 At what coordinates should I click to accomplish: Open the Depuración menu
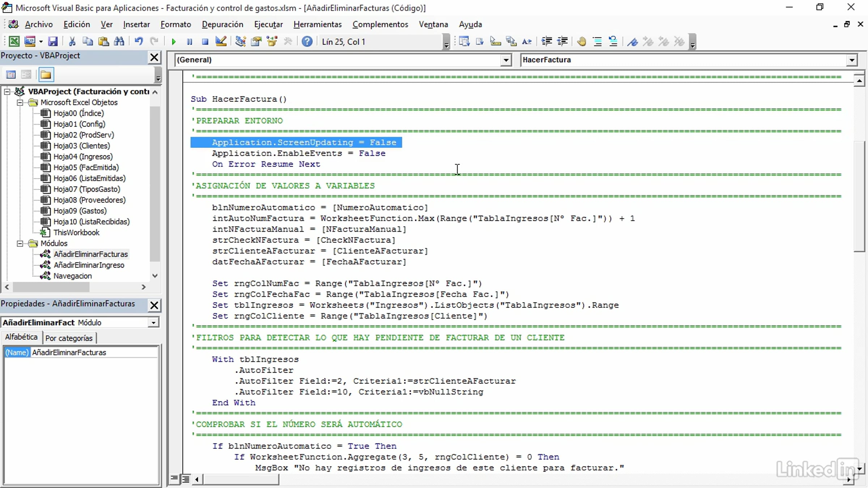[x=222, y=24]
